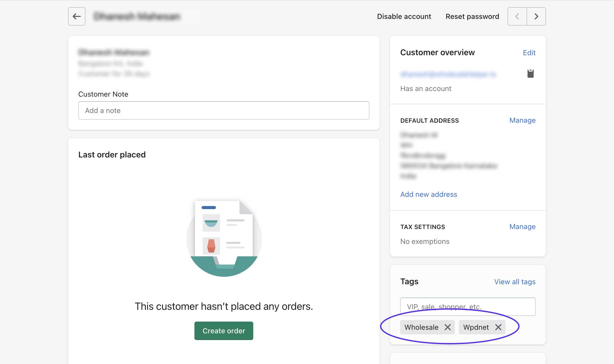Click Disable account
The height and width of the screenshot is (364, 614).
tap(404, 16)
